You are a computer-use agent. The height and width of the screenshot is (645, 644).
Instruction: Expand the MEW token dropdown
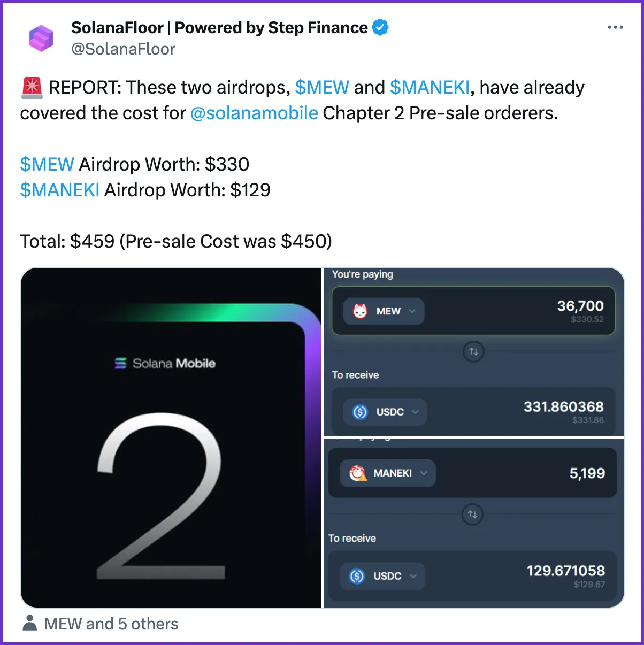point(384,311)
